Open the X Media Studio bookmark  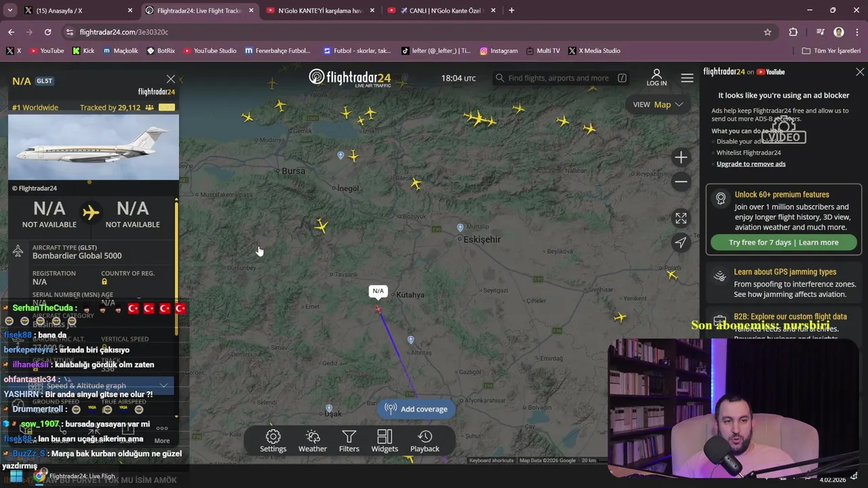coord(594,51)
